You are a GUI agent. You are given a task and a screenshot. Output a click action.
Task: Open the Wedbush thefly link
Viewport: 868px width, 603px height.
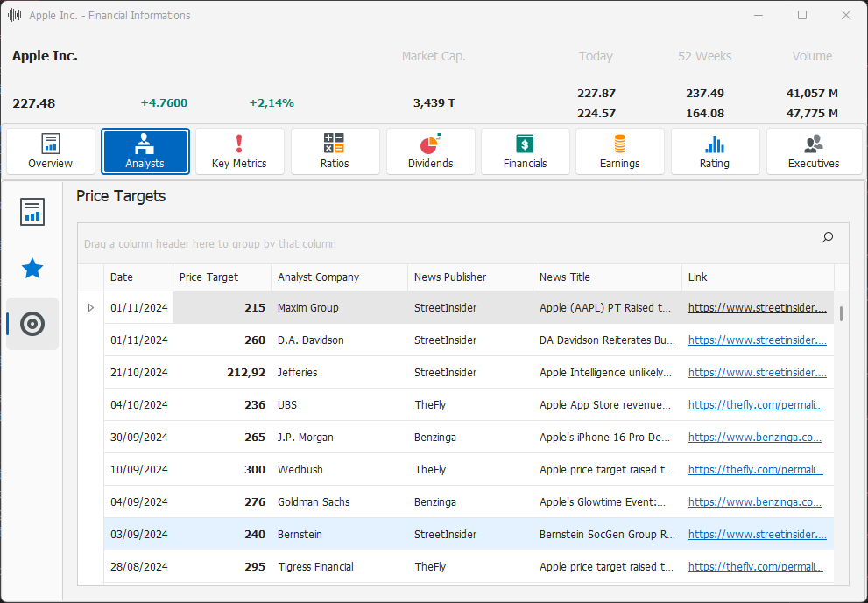tap(756, 470)
